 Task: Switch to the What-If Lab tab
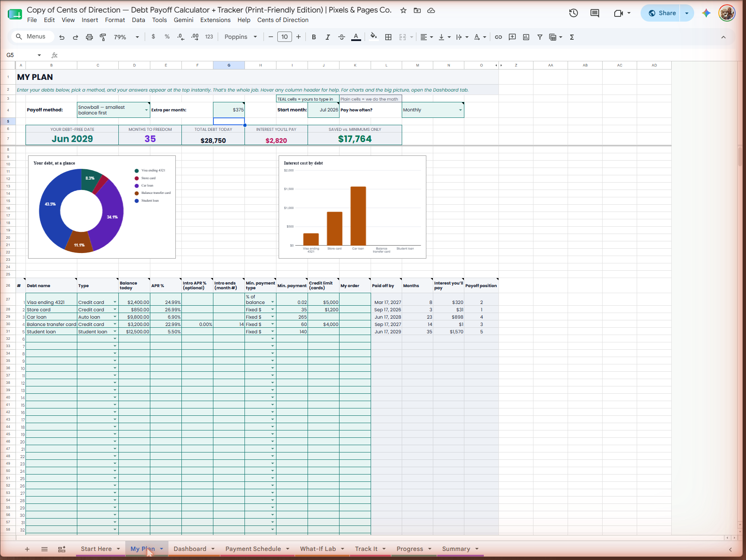pos(318,549)
